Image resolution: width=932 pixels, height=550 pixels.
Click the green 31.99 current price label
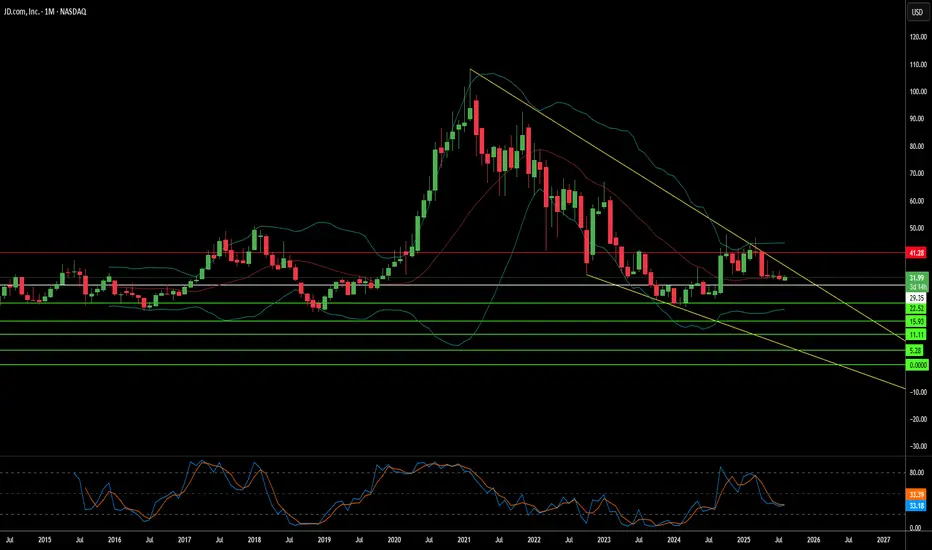[x=917, y=278]
